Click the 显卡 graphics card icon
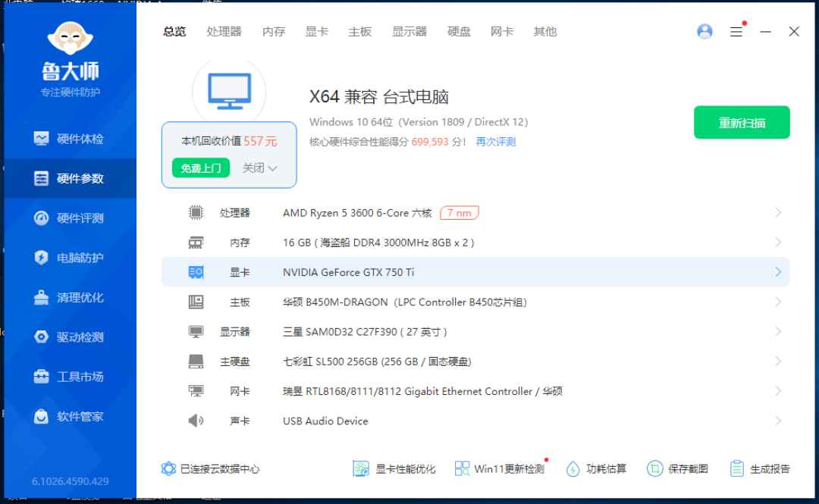Image resolution: width=819 pixels, height=504 pixels. click(x=196, y=272)
